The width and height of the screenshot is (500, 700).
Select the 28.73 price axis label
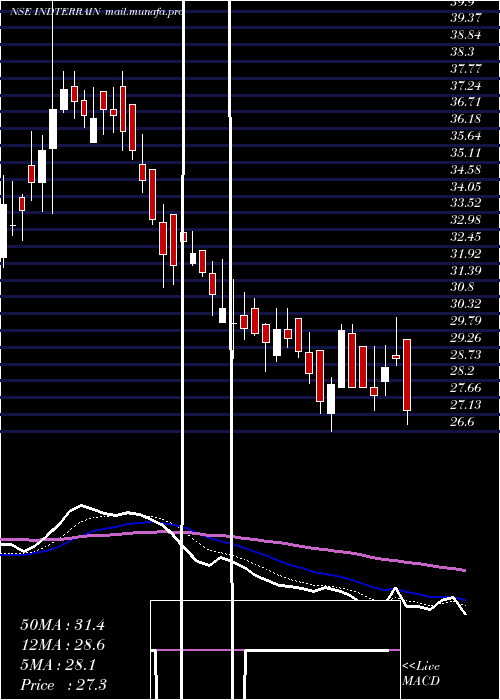pyautogui.click(x=467, y=354)
